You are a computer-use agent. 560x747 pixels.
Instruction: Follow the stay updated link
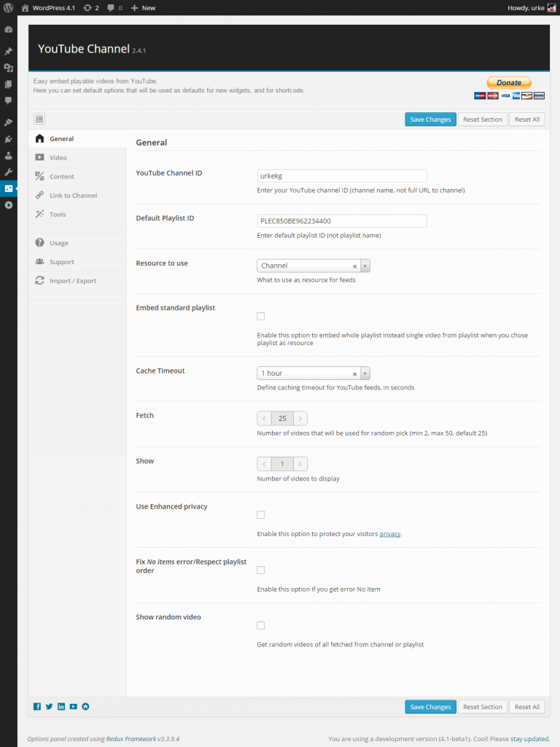pos(529,739)
